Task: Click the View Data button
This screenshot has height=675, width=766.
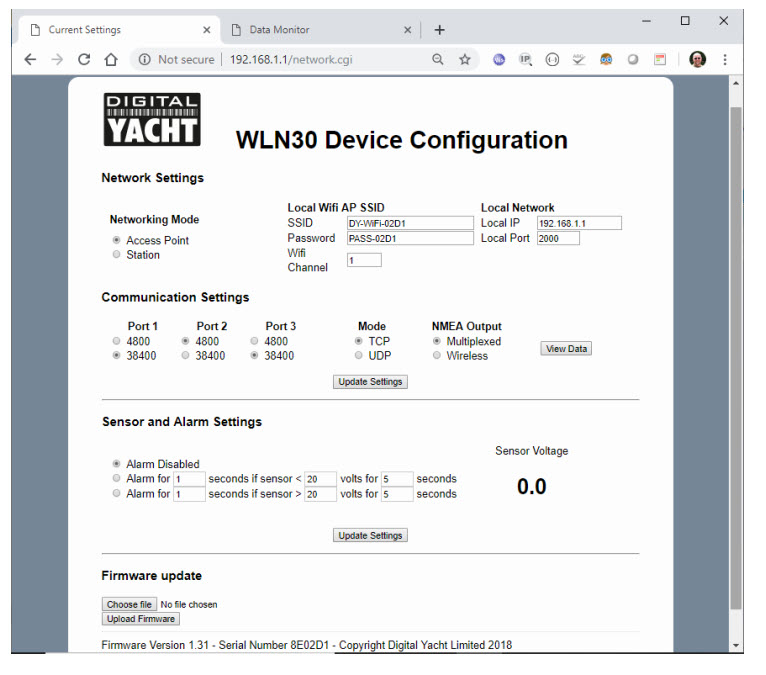Action: click(x=566, y=349)
